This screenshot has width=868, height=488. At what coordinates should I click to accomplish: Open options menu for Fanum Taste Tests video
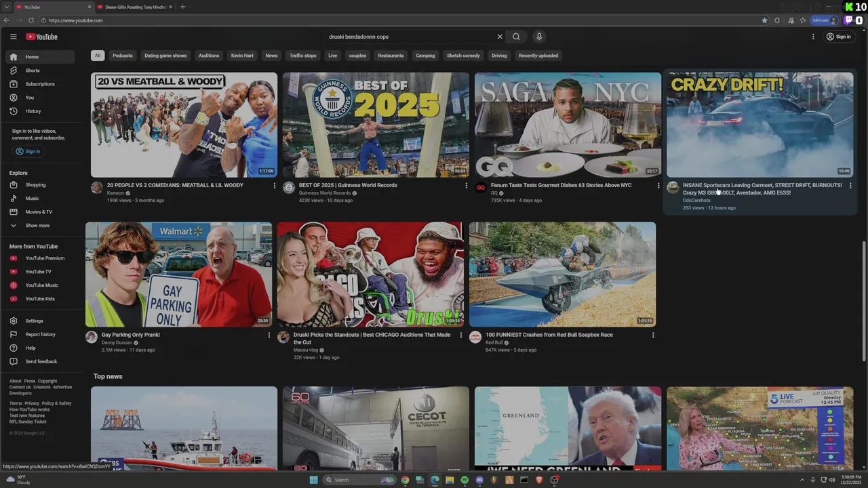658,186
